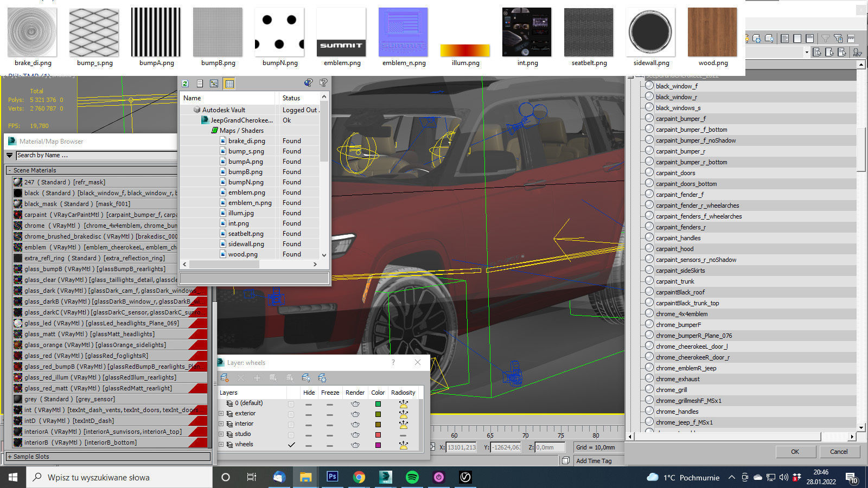Open Photoshop from the taskbar
This screenshot has height=488, width=868.
point(332,477)
